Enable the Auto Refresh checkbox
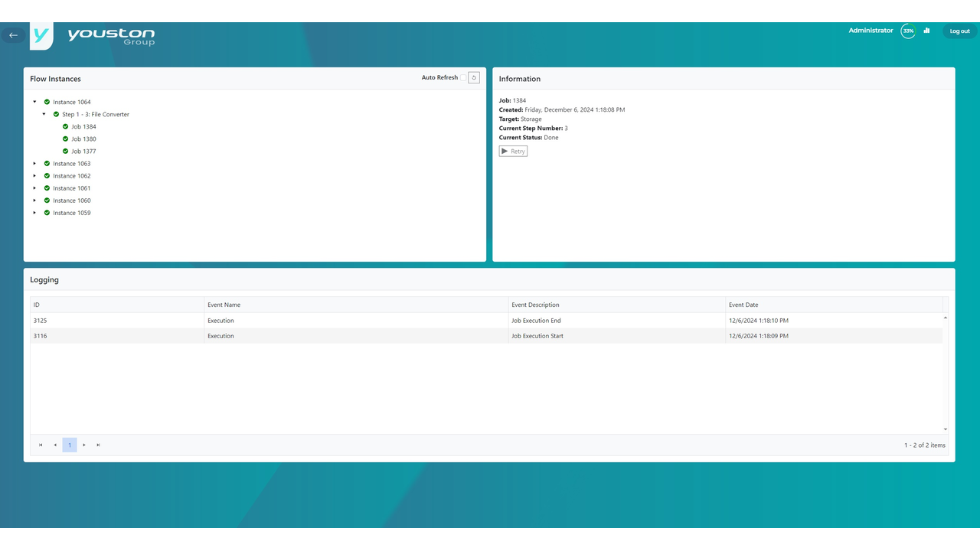980x551 pixels. 463,78
